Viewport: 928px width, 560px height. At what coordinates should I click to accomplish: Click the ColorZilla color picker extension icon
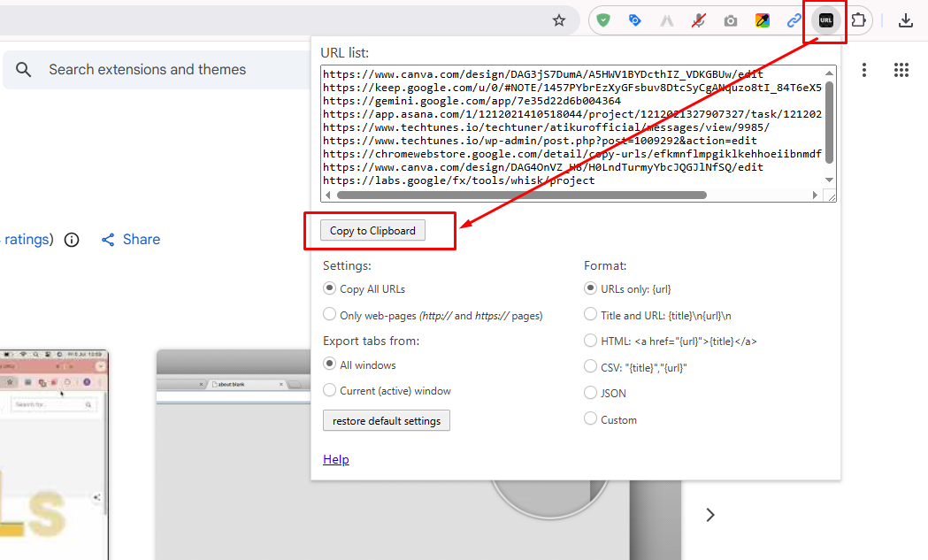coord(762,20)
